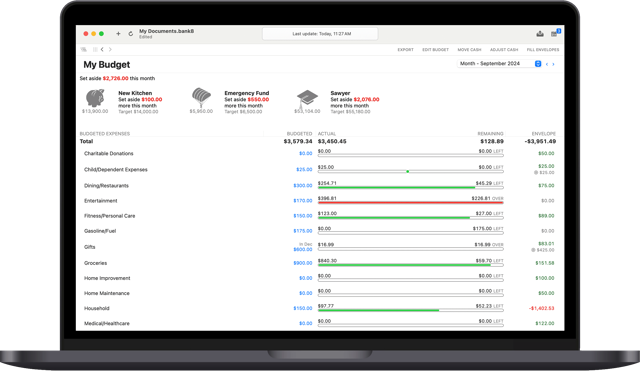This screenshot has width=640, height=371.
Task: Click the -$1,402.53 Household envelope value
Action: [541, 308]
